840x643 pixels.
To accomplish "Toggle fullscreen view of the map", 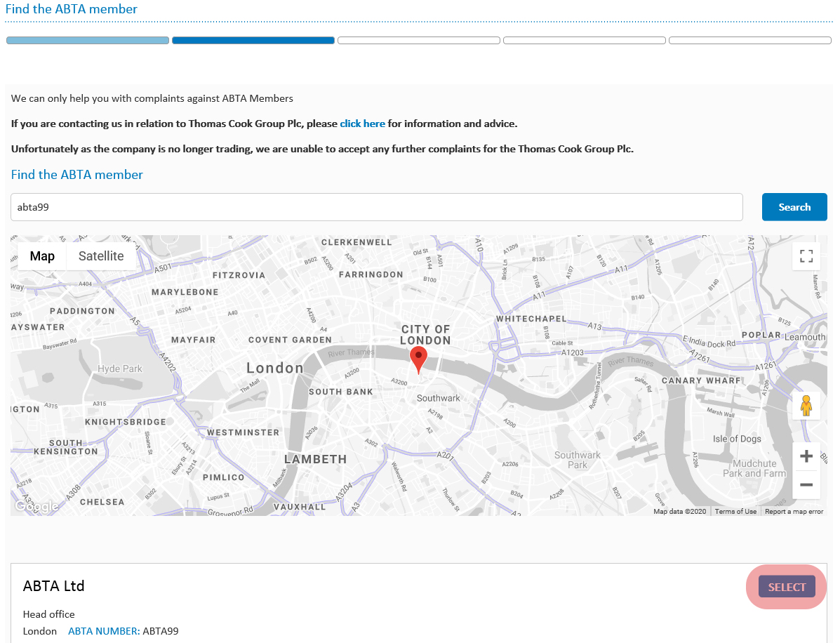I will pyautogui.click(x=806, y=256).
